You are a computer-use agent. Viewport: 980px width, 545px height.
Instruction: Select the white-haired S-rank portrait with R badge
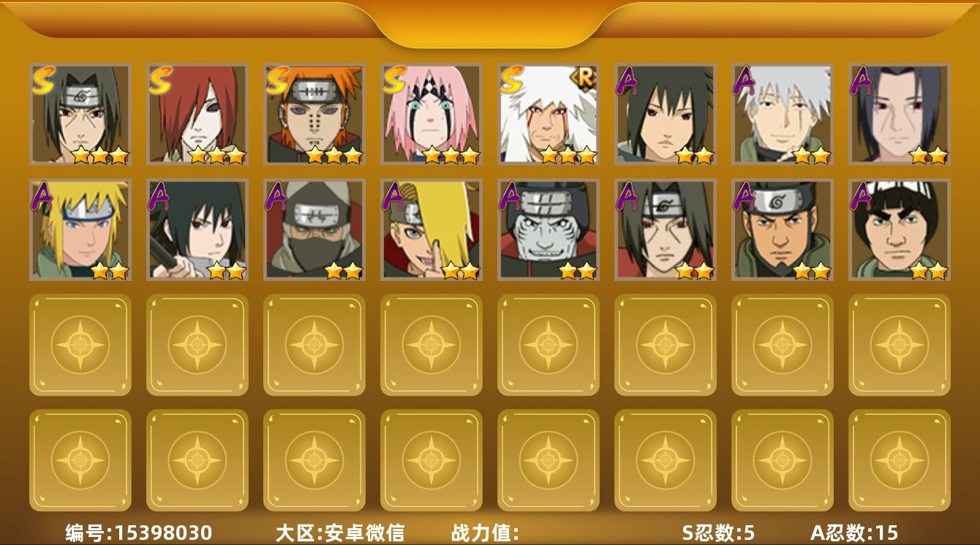click(548, 114)
